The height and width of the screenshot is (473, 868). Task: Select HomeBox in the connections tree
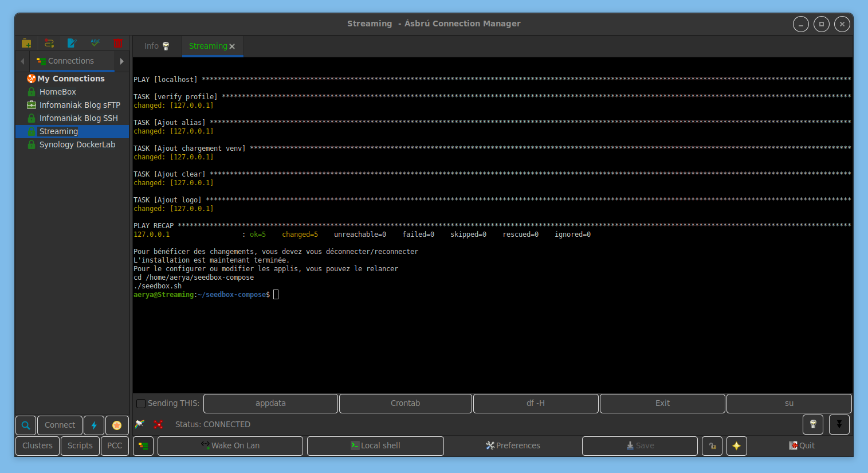[72, 92]
